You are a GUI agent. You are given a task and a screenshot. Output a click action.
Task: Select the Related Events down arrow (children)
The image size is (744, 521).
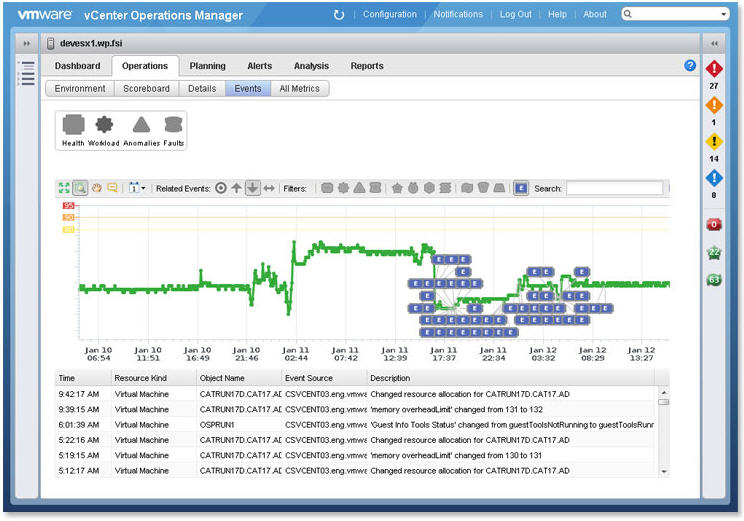(252, 188)
